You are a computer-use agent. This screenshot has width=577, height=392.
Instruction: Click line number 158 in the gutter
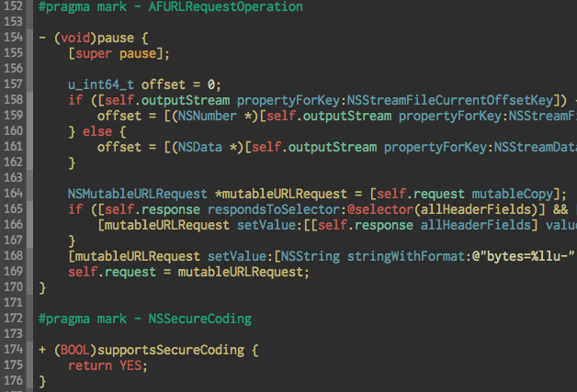coord(13,100)
